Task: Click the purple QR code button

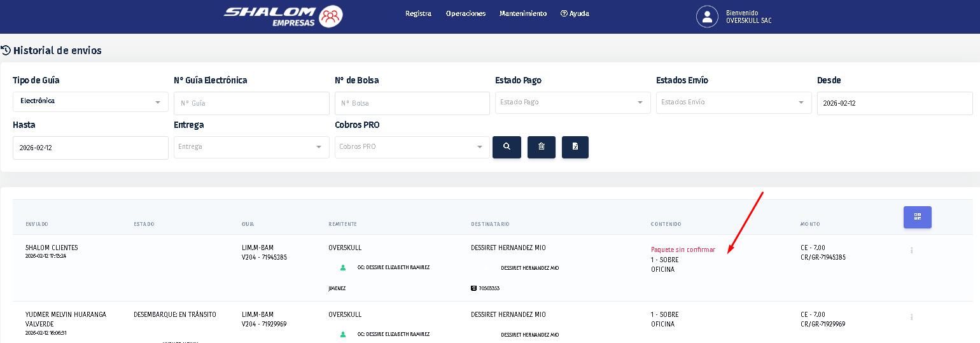Action: [x=917, y=217]
